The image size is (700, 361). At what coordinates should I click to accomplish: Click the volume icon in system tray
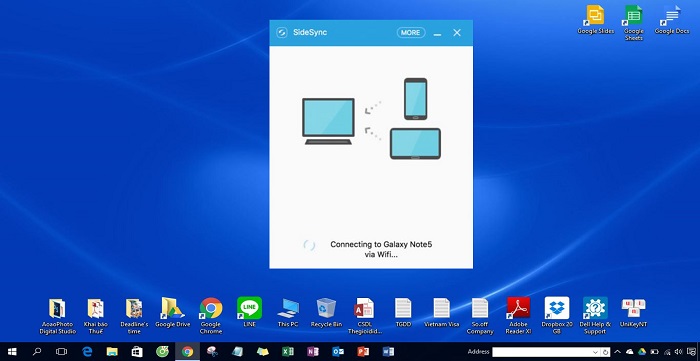(679, 352)
